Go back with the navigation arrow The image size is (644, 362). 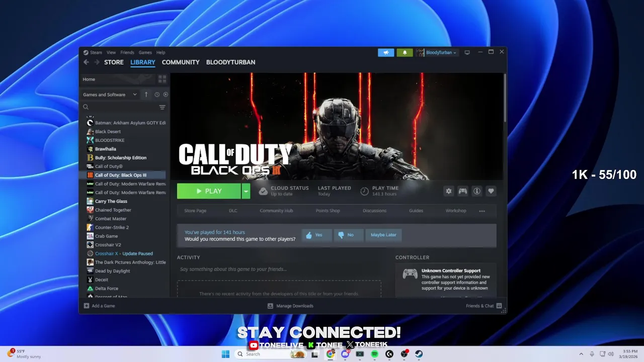(x=86, y=62)
